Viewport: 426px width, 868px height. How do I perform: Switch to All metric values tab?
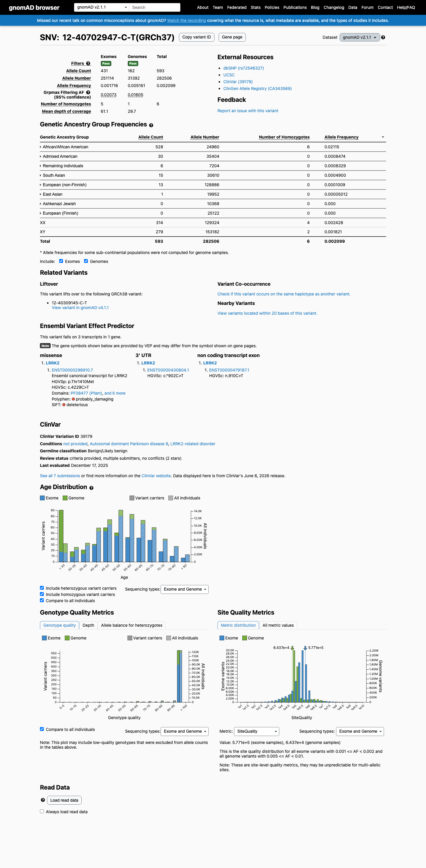tap(278, 625)
